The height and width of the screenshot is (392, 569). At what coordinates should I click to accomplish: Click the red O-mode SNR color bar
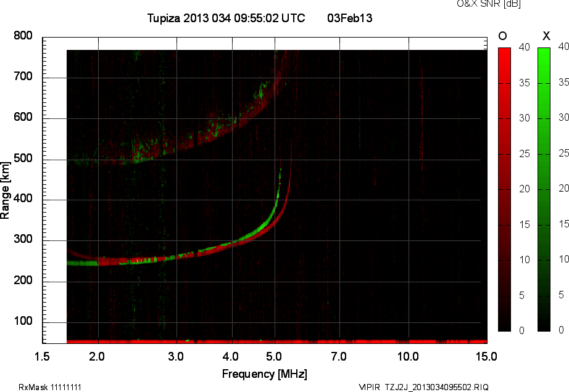click(504, 189)
